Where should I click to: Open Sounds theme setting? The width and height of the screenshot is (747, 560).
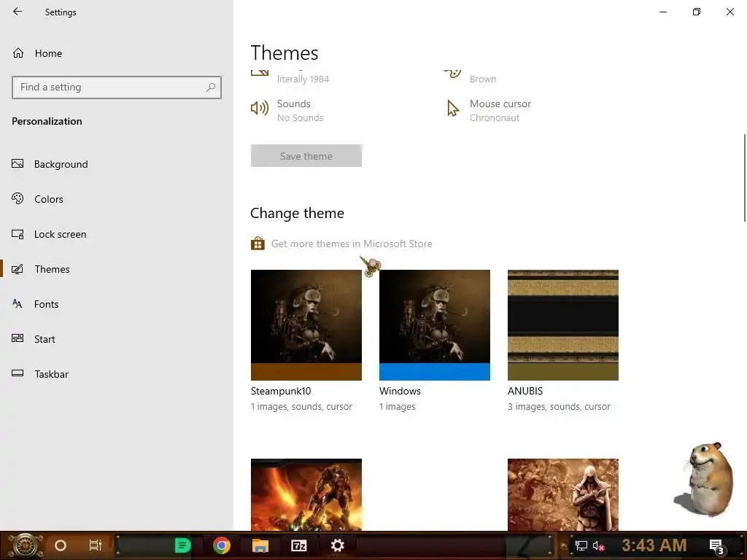click(300, 111)
